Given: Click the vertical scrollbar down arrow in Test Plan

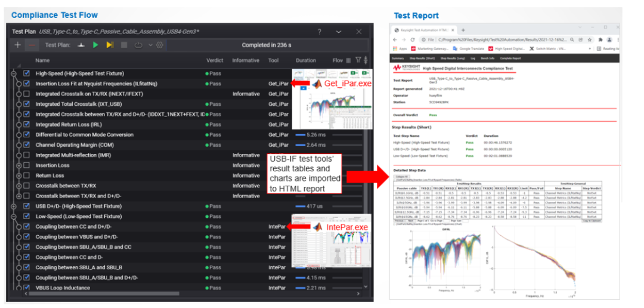Looking at the screenshot, I should click(x=366, y=287).
